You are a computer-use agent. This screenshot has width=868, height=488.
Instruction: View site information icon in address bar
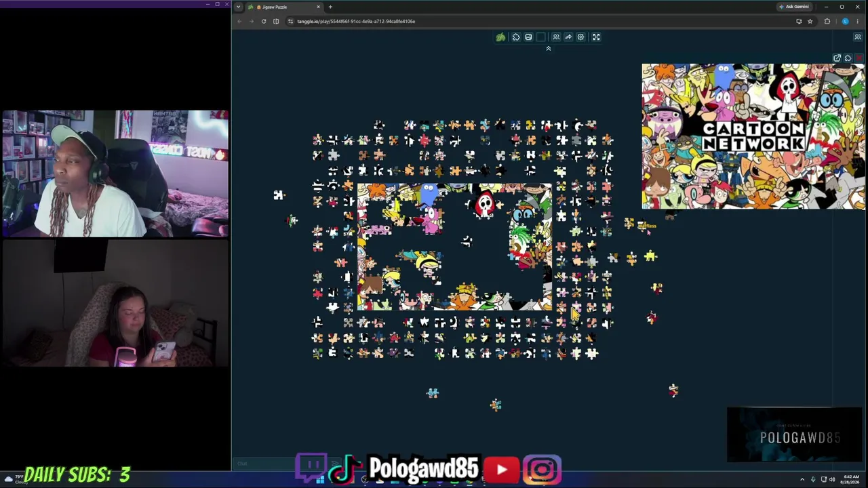click(291, 21)
